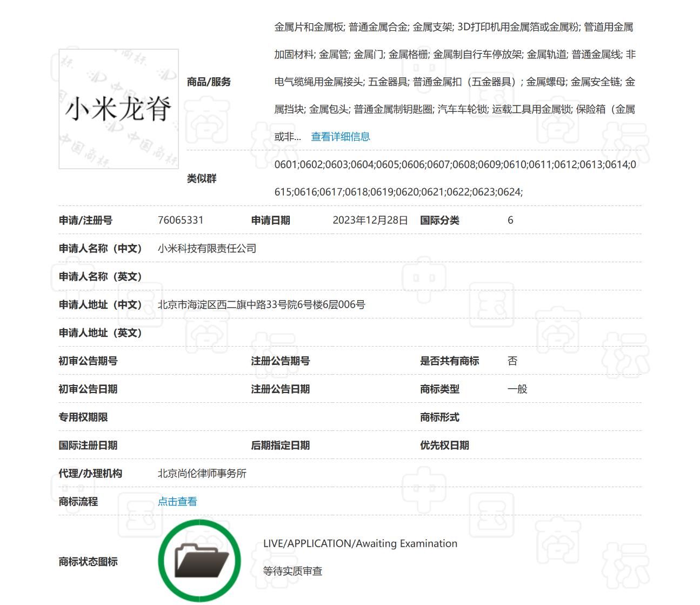The height and width of the screenshot is (605, 700).
Task: Click the 优先权日期 label
Action: pos(445,446)
